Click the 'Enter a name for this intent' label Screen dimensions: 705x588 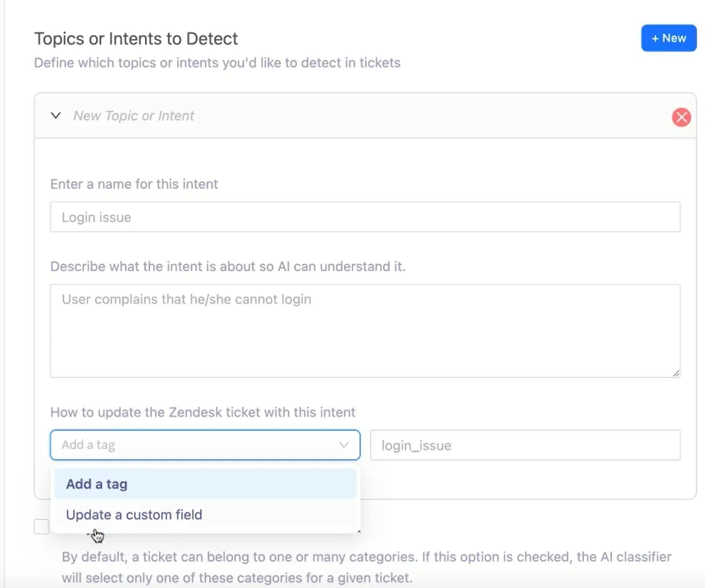134,184
